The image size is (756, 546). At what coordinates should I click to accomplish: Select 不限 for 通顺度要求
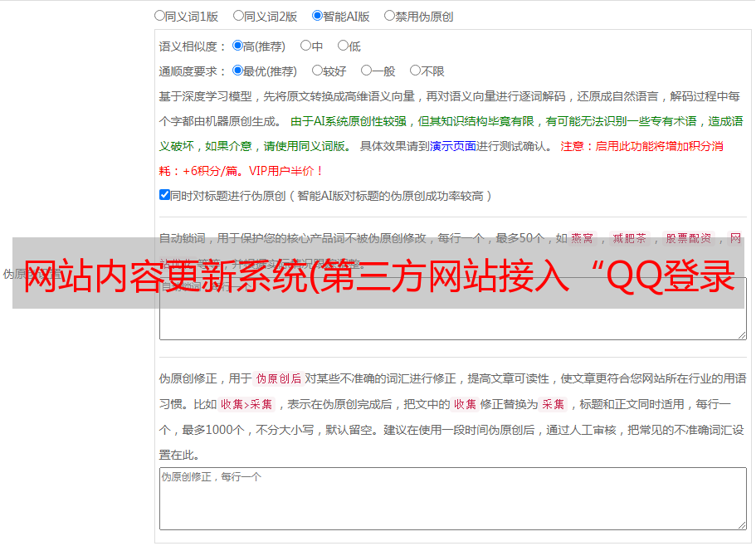point(415,71)
